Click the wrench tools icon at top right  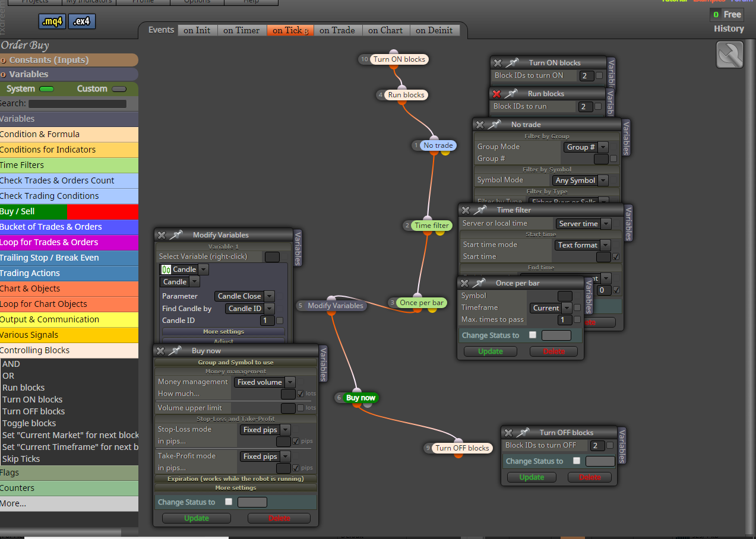point(730,55)
